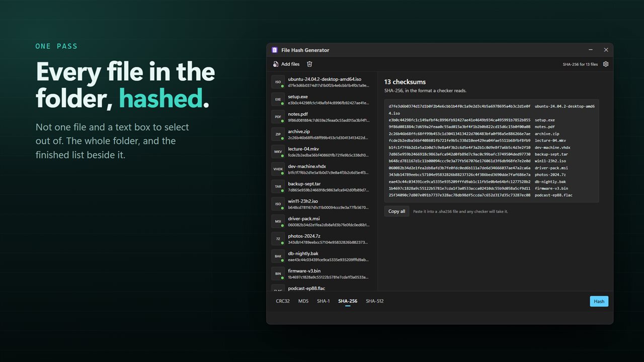Image resolution: width=644 pixels, height=362 pixels.
Task: Click the trash icon to clear files
Action: [309, 64]
